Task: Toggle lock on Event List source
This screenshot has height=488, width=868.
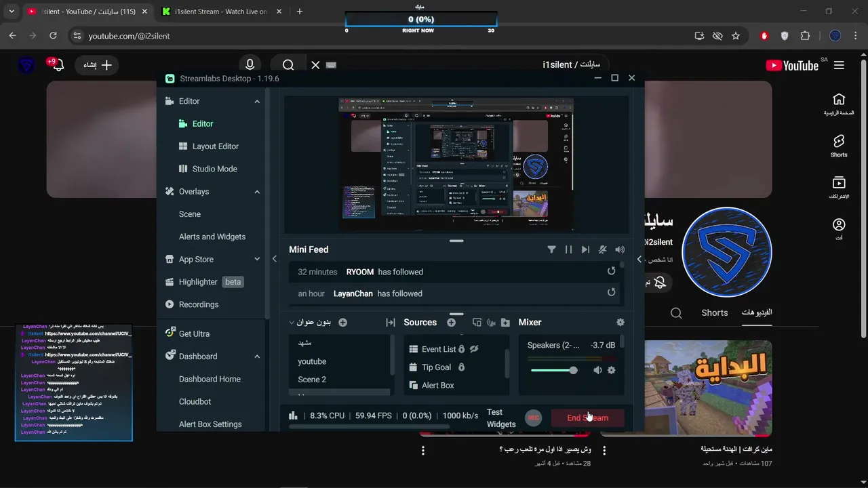Action: tap(461, 349)
